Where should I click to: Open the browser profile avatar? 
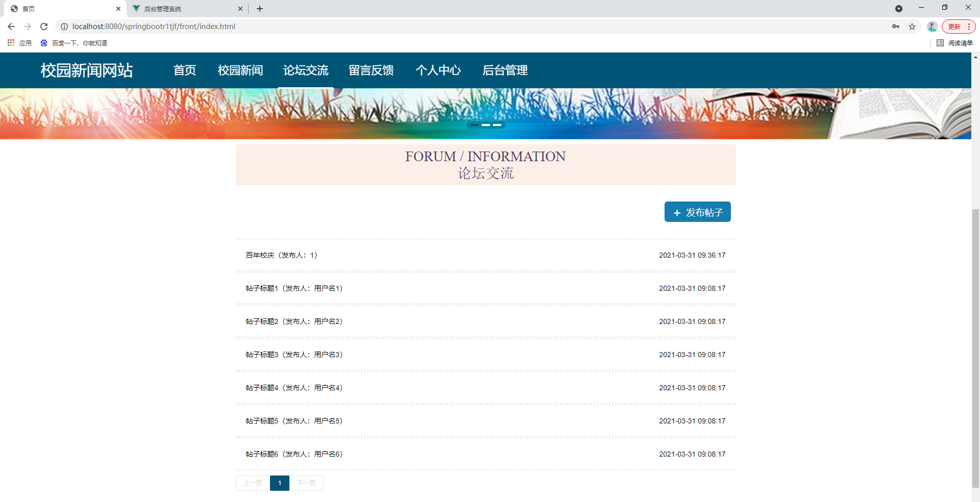pyautogui.click(x=932, y=27)
